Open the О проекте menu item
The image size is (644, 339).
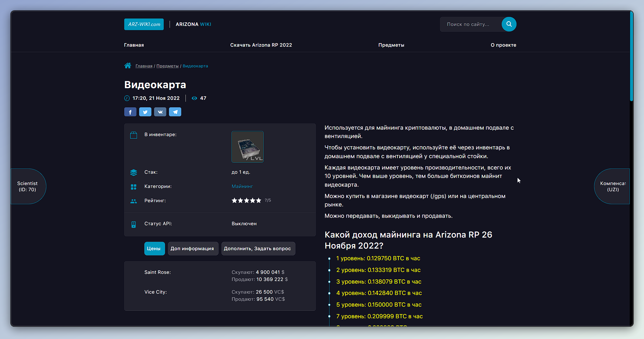(x=503, y=45)
